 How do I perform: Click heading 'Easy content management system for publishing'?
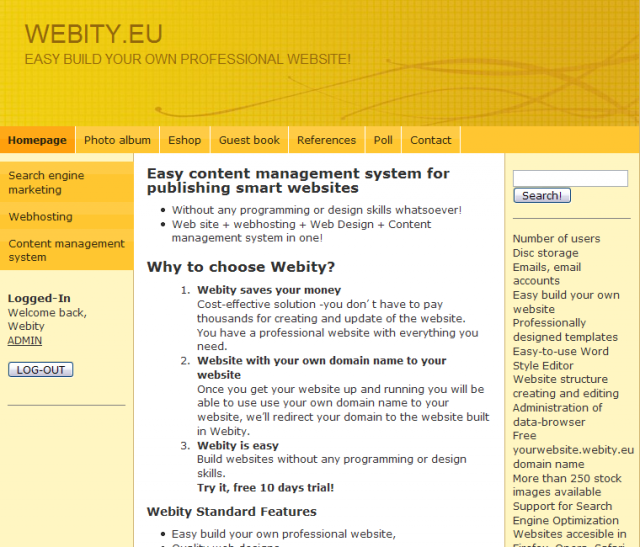pyautogui.click(x=298, y=180)
